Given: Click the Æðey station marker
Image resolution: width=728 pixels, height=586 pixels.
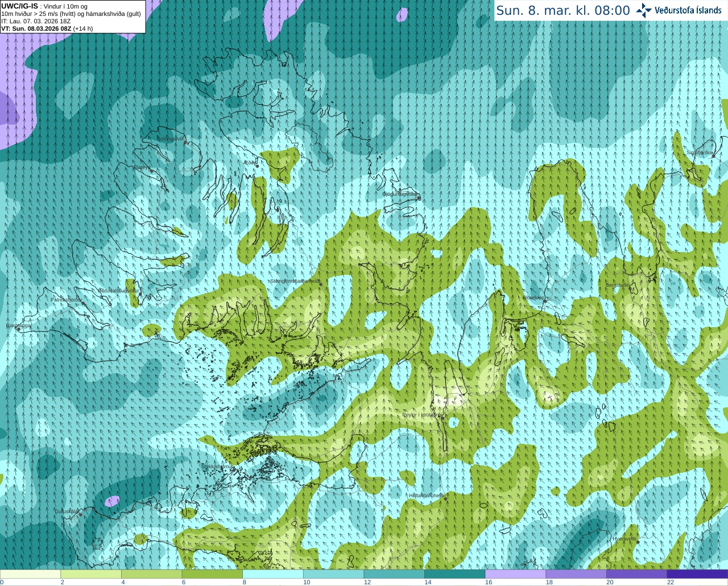Looking at the screenshot, I should point(257,166).
